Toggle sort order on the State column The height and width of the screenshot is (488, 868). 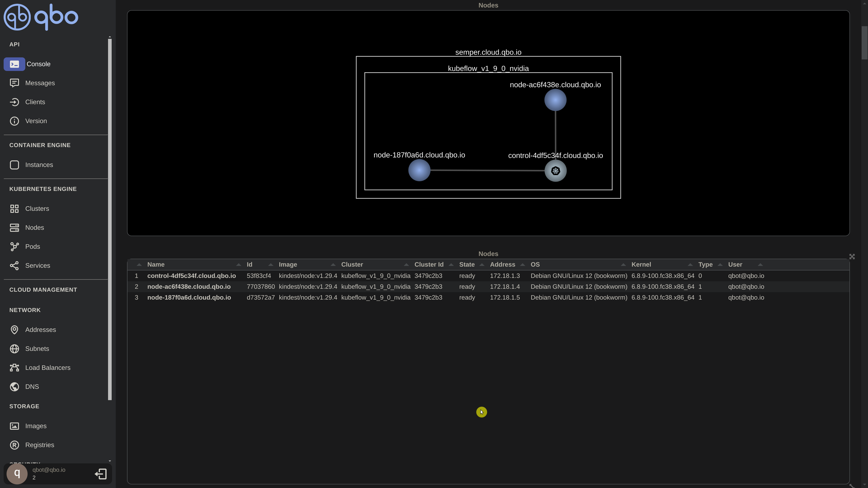click(483, 265)
